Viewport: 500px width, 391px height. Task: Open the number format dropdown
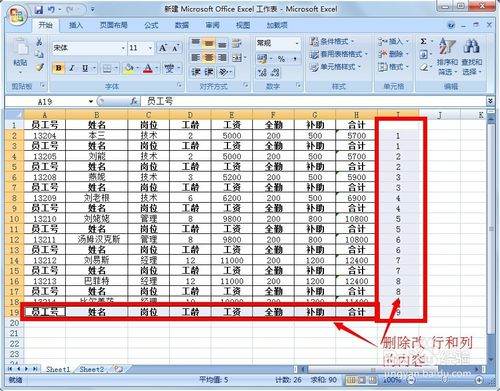coord(296,43)
